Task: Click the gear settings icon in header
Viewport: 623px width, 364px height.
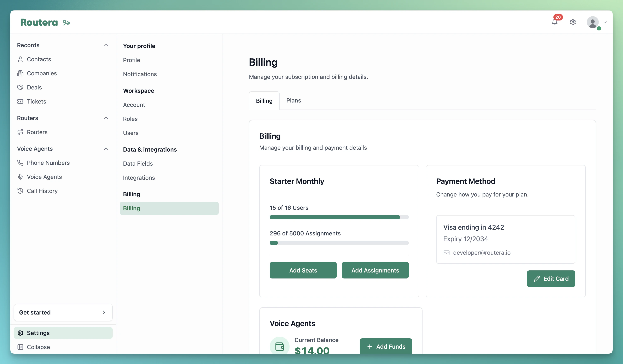Action: (x=573, y=22)
